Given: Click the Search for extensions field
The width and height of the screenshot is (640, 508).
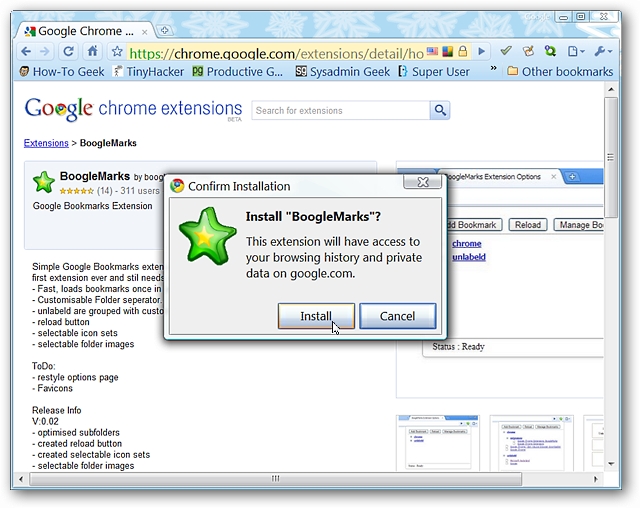Looking at the screenshot, I should [x=340, y=111].
